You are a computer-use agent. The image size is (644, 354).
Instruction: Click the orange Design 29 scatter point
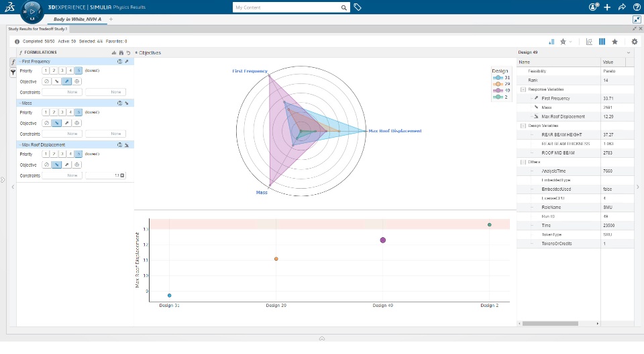276,259
